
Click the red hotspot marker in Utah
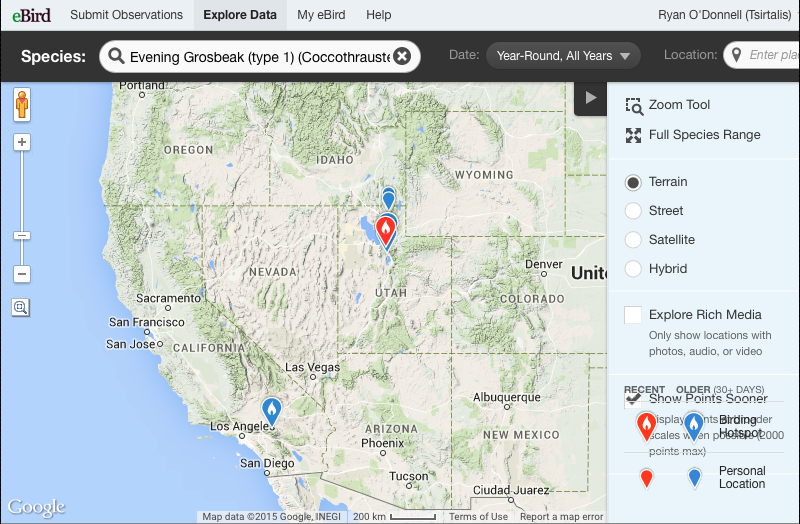point(386,230)
